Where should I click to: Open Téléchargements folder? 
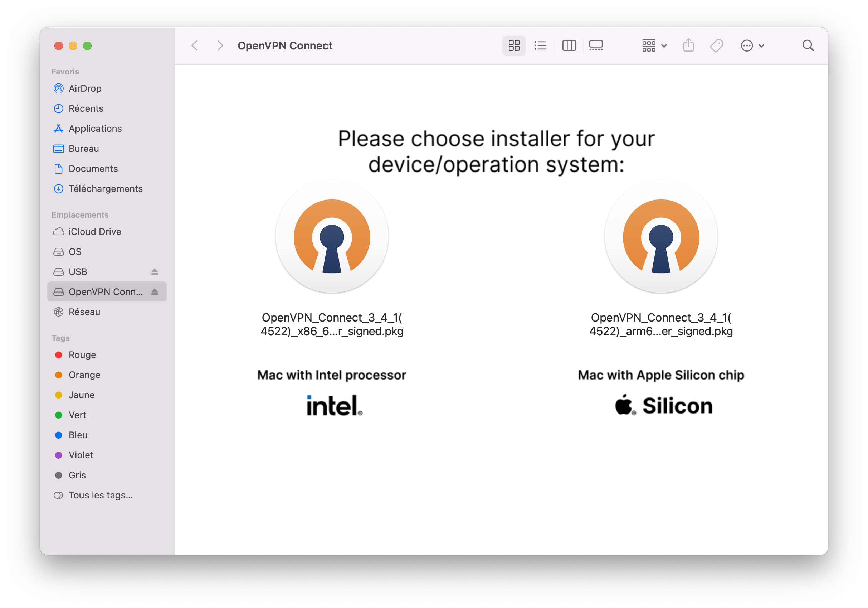(x=106, y=189)
